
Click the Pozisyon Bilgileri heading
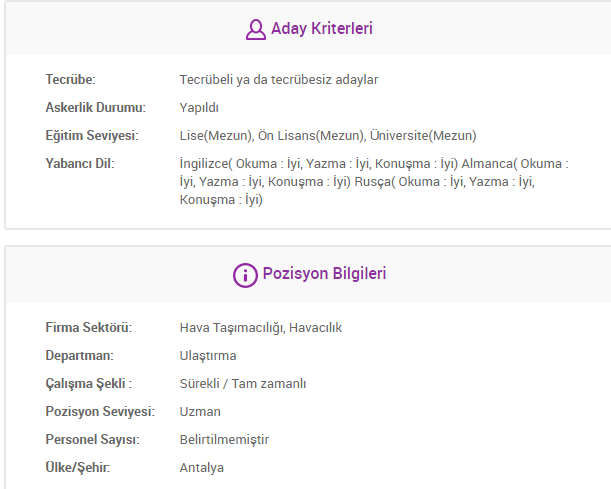click(x=323, y=274)
